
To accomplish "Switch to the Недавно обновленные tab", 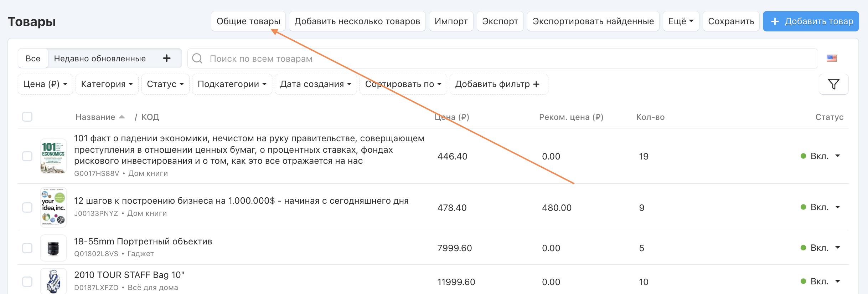I will 100,59.
